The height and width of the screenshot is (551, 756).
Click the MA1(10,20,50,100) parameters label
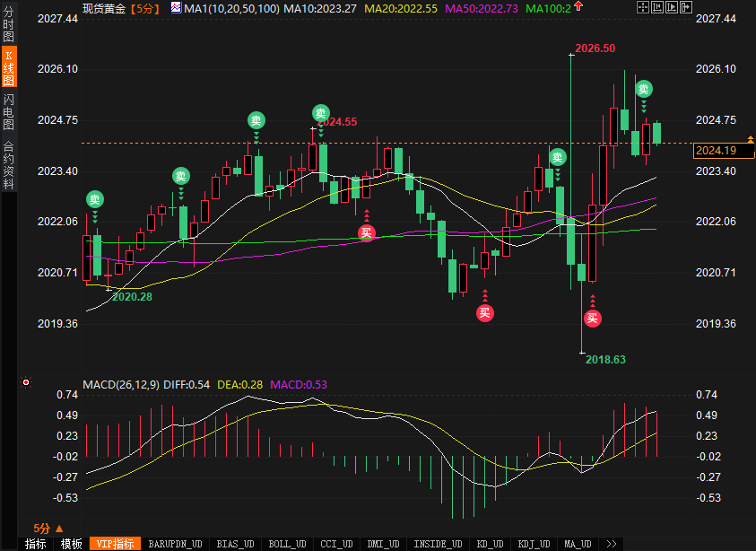[231, 8]
